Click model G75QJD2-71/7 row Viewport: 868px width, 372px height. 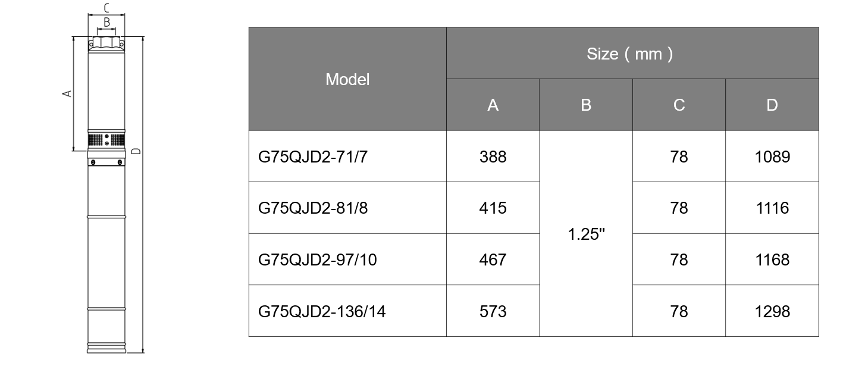point(534,157)
